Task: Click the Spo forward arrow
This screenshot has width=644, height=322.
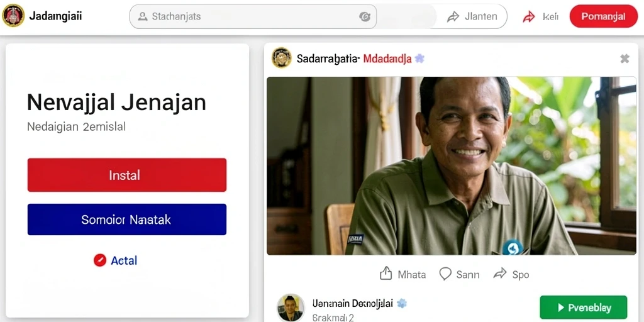Action: [500, 274]
